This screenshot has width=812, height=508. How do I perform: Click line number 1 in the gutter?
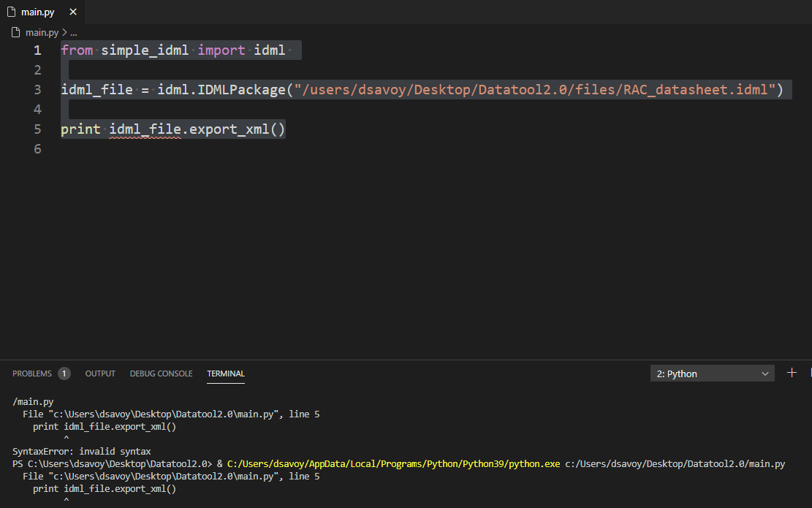(x=37, y=50)
